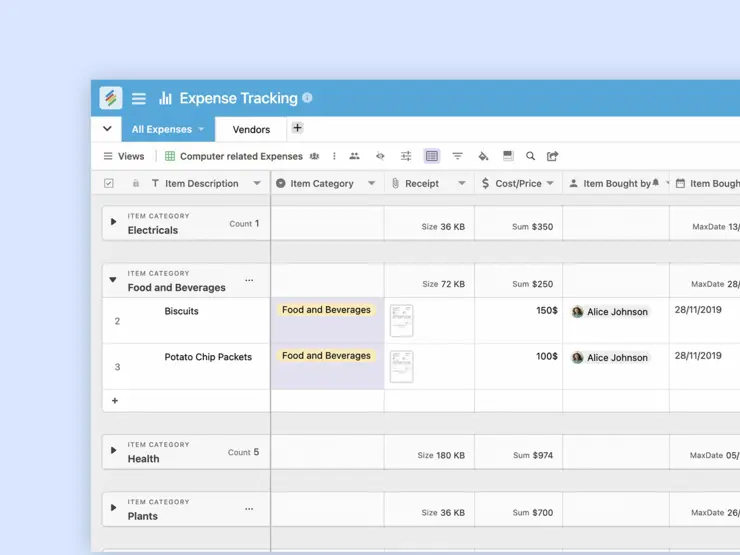Click the Sum $350 summary for Electricals
740x555 pixels.
coord(532,227)
